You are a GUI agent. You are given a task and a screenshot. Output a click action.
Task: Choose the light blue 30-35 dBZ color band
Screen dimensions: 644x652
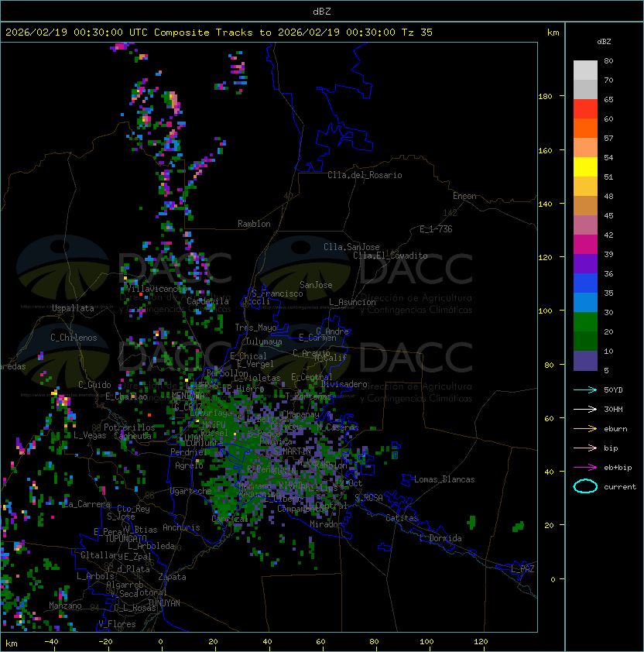tap(585, 303)
